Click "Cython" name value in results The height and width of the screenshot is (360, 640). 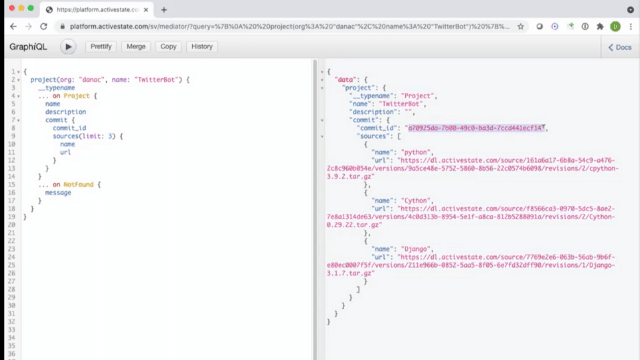tap(416, 200)
